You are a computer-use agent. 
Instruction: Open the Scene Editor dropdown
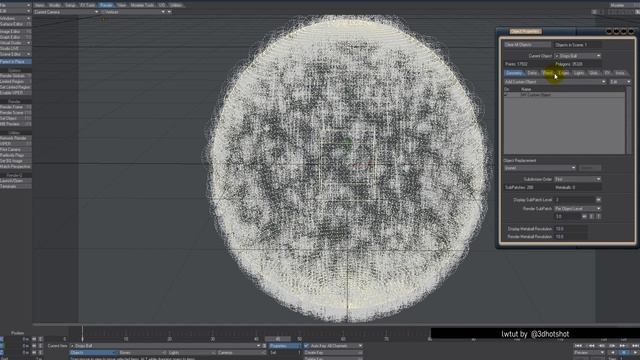click(x=16, y=54)
